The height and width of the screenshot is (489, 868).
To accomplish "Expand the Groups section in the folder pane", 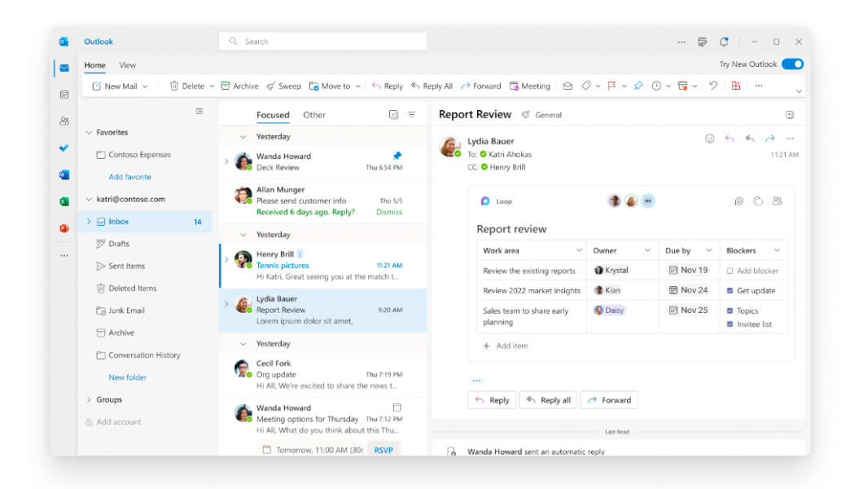I will coord(91,399).
